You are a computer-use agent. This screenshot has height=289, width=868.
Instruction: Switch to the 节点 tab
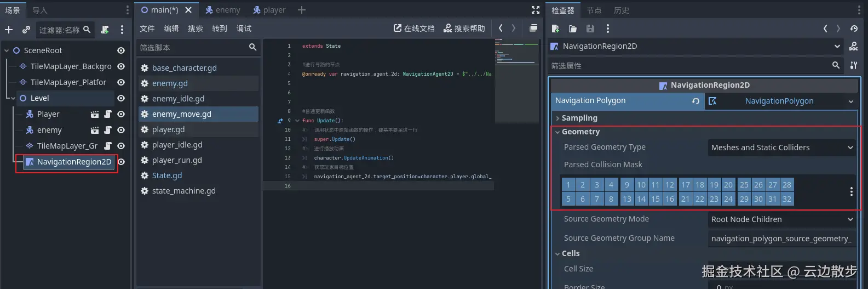[x=594, y=10]
